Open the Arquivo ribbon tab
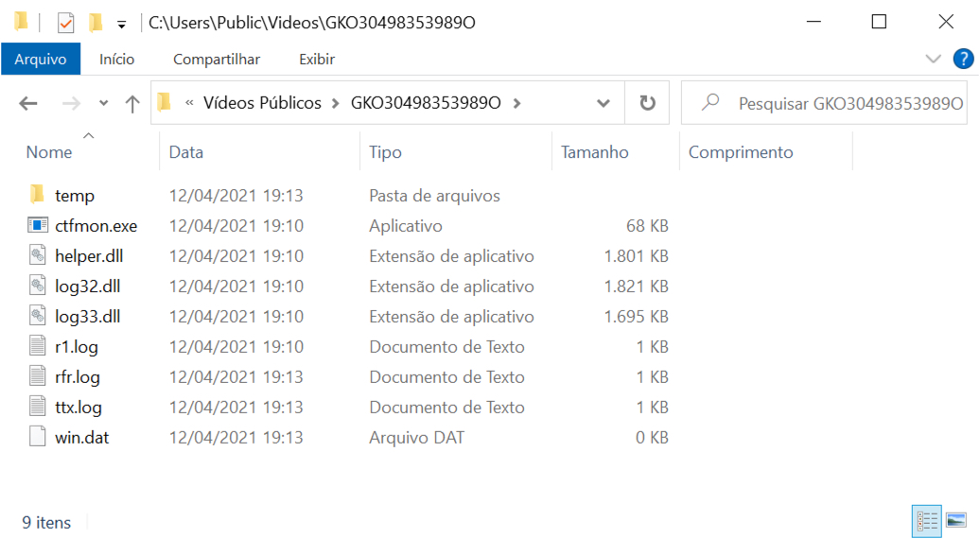 [41, 59]
